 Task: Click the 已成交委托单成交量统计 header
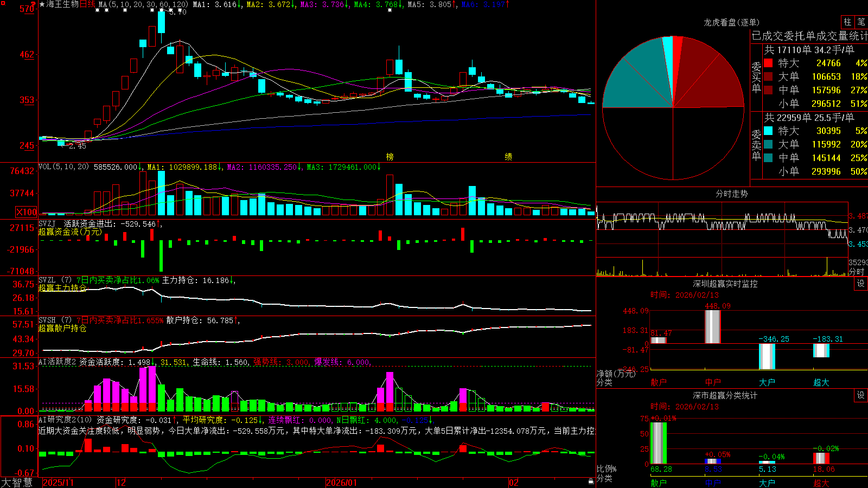tap(809, 36)
